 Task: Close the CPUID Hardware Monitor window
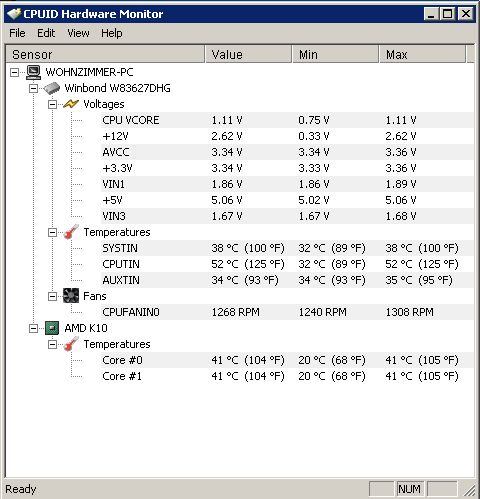click(465, 14)
